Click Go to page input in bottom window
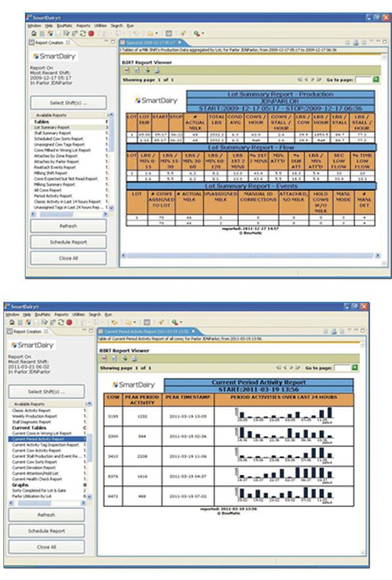Viewport: 392px width, 580px height. click(342, 368)
